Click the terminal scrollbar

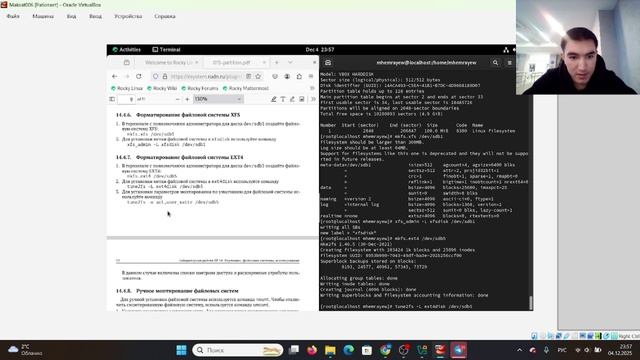[x=531, y=302]
